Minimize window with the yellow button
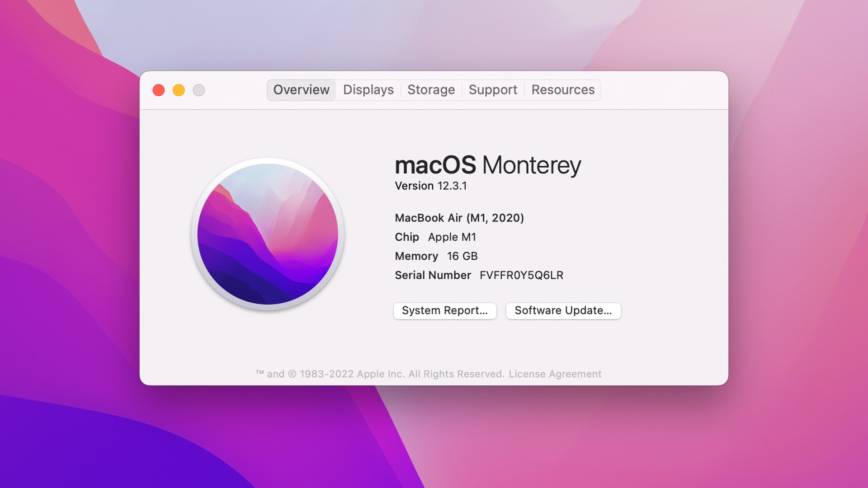Viewport: 868px width, 488px height. pos(179,90)
